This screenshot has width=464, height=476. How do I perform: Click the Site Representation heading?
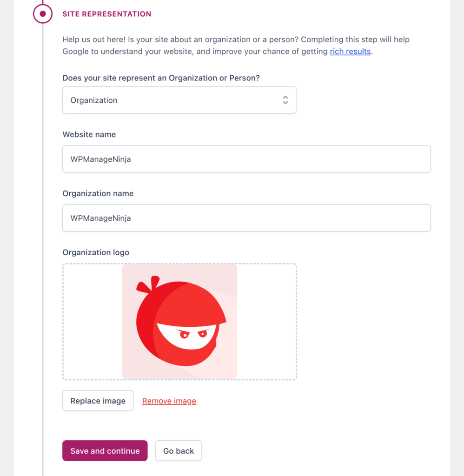[x=106, y=14]
